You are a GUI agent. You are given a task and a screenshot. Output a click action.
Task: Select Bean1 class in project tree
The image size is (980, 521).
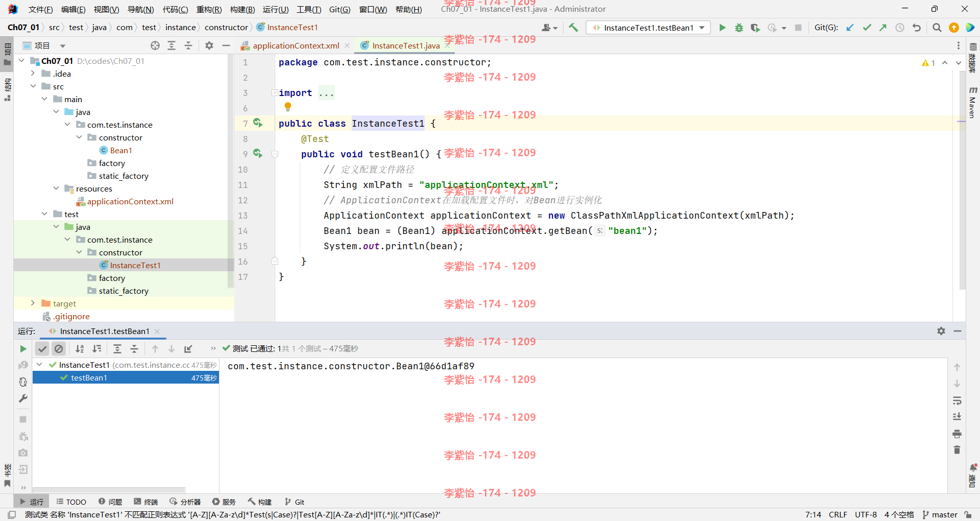pos(121,150)
